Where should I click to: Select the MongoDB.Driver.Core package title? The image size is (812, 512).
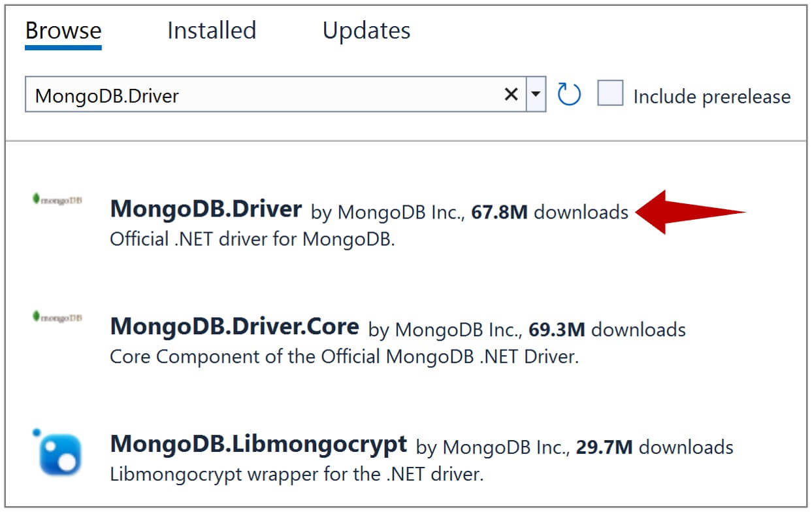click(235, 326)
